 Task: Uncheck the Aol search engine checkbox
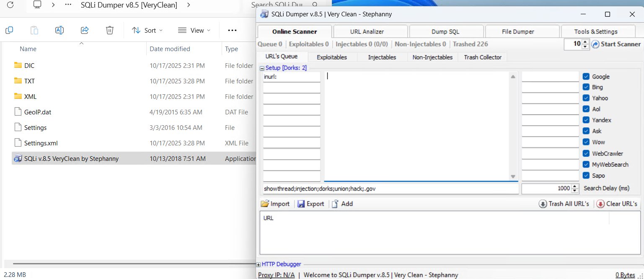pyautogui.click(x=586, y=109)
